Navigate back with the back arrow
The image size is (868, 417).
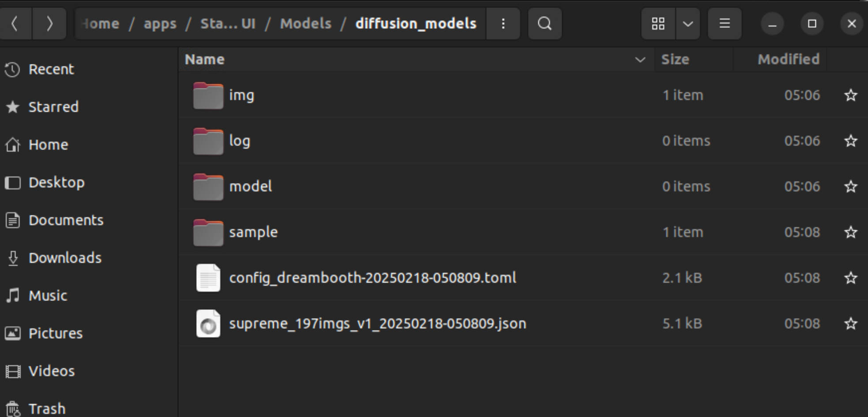15,24
